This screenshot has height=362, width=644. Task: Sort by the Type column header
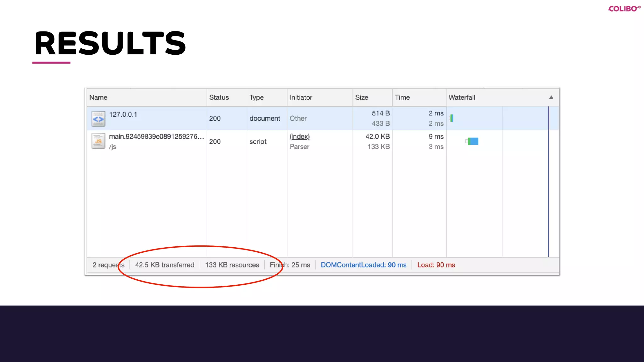(256, 97)
